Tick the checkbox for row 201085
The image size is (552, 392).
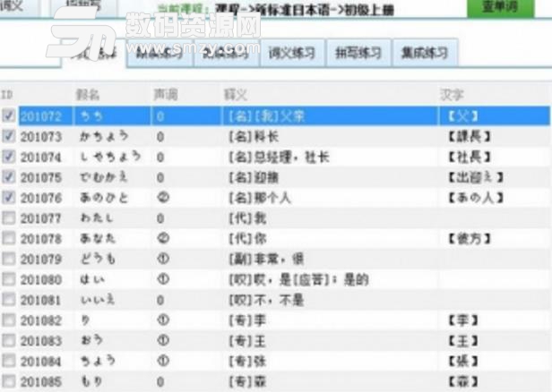click(8, 381)
